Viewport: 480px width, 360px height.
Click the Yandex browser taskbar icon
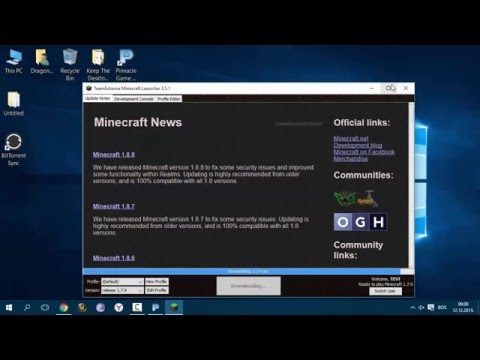point(119,307)
